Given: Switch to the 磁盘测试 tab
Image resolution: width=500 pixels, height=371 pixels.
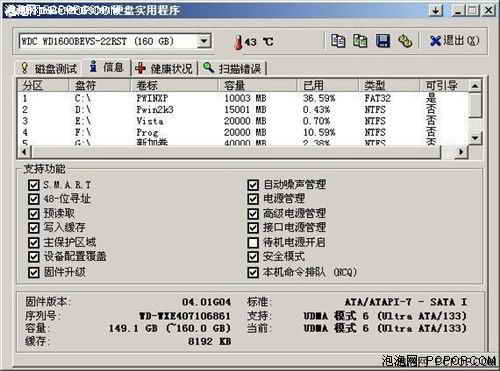Looking at the screenshot, I should [49, 69].
